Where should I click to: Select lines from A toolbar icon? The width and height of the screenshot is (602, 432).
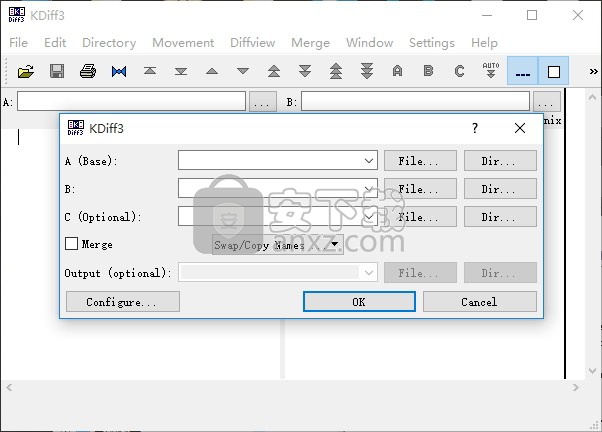click(398, 71)
